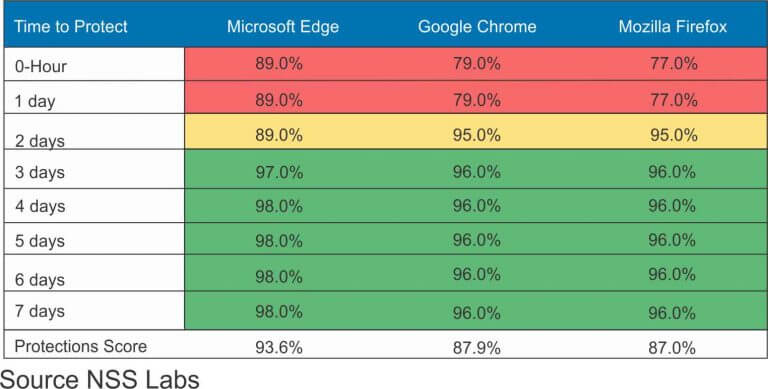Click the Google Chrome column header
This screenshot has height=389, width=768.
point(477,26)
